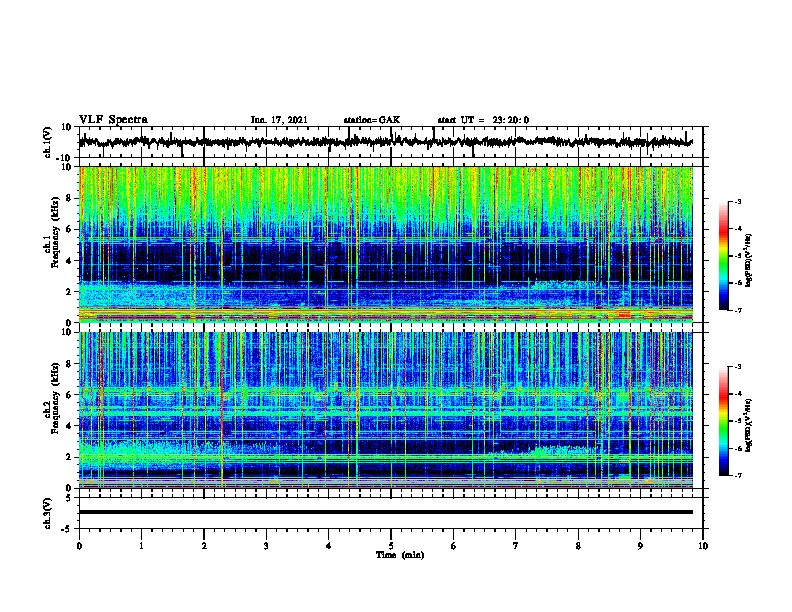Click the "7" tick on the Time axis

coord(516,546)
